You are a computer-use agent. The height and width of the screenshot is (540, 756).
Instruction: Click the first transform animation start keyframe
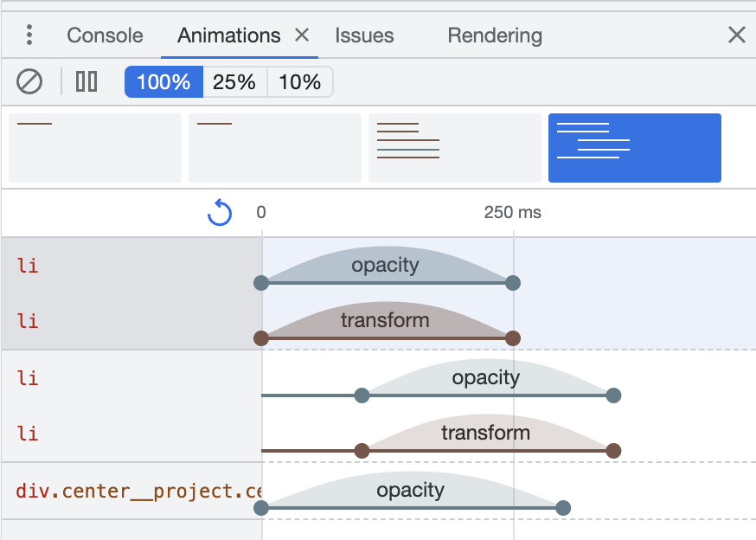click(x=261, y=338)
